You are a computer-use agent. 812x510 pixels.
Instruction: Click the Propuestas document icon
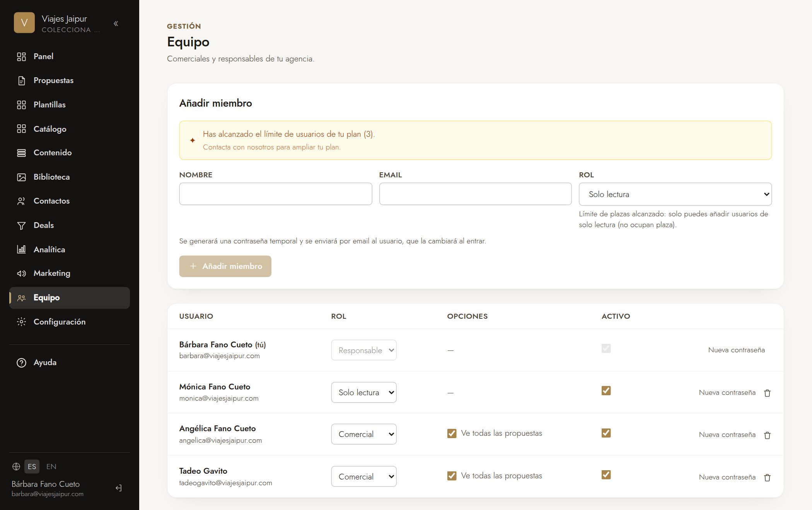(21, 81)
